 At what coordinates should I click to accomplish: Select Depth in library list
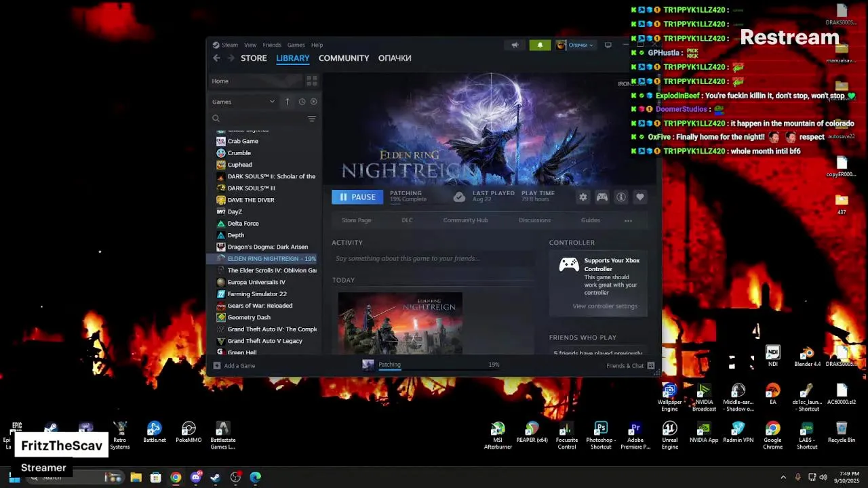(235, 235)
